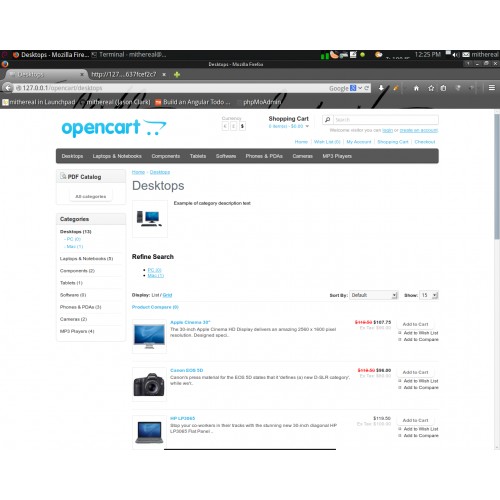Screen dimensions: 500x500
Task: Add Canon EOS 5D to Compare
Action: [x=421, y=387]
